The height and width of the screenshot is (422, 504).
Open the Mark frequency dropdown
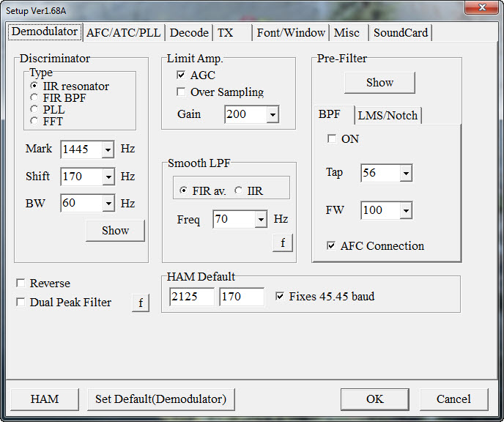click(108, 149)
